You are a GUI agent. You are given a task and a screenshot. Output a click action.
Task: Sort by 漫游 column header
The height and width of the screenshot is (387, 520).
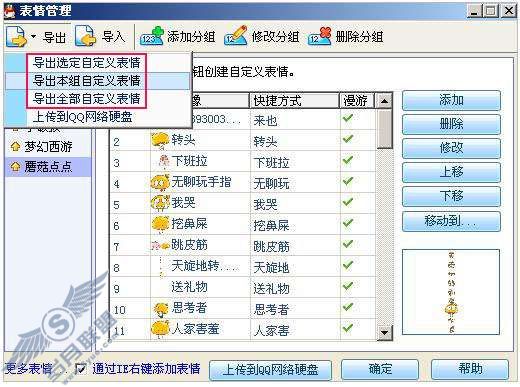356,100
